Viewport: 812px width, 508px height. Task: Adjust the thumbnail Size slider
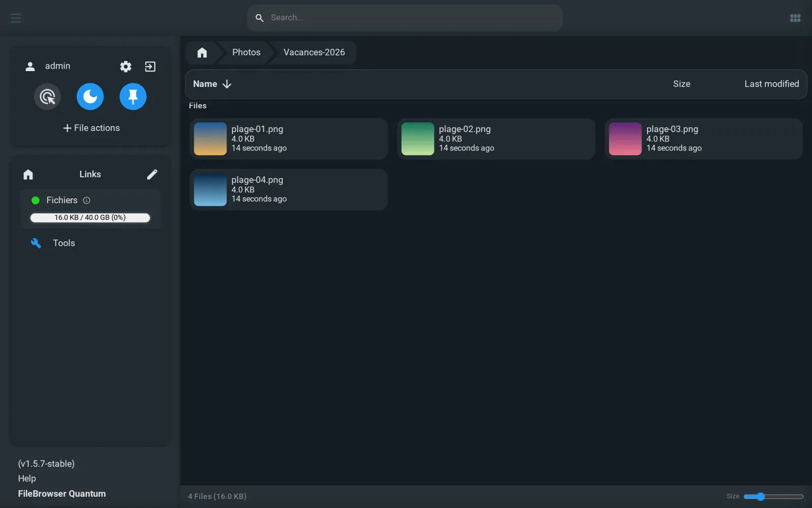coord(773,497)
